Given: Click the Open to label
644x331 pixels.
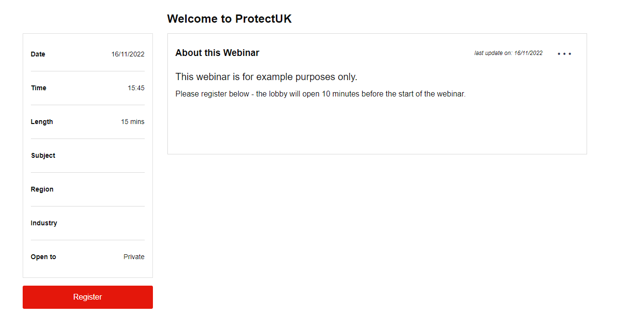Looking at the screenshot, I should tap(43, 257).
